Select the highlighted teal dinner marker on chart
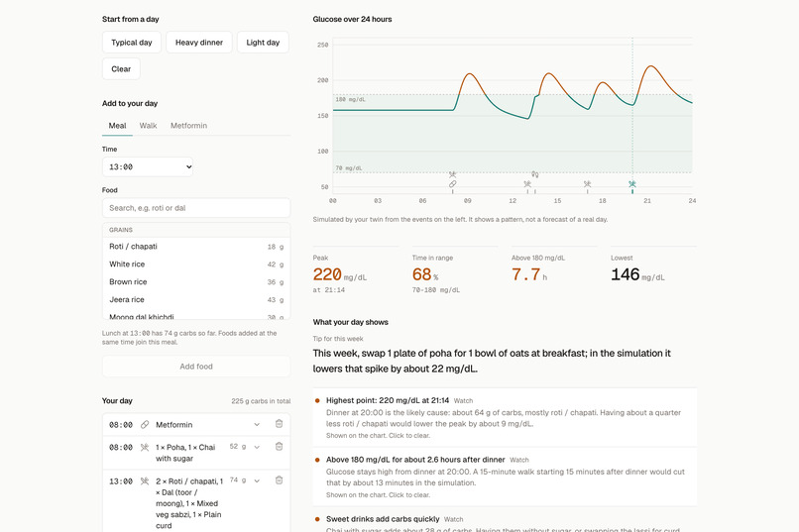This screenshot has width=799, height=532. [632, 184]
